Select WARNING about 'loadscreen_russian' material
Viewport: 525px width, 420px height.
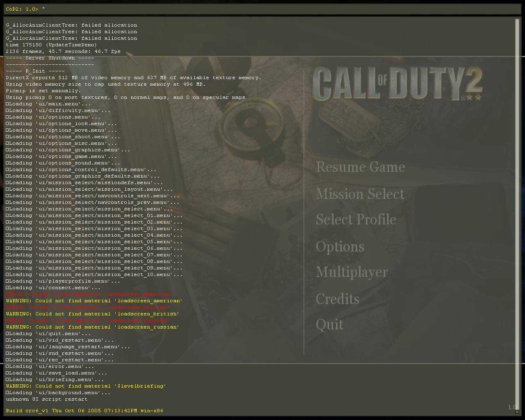point(93,327)
